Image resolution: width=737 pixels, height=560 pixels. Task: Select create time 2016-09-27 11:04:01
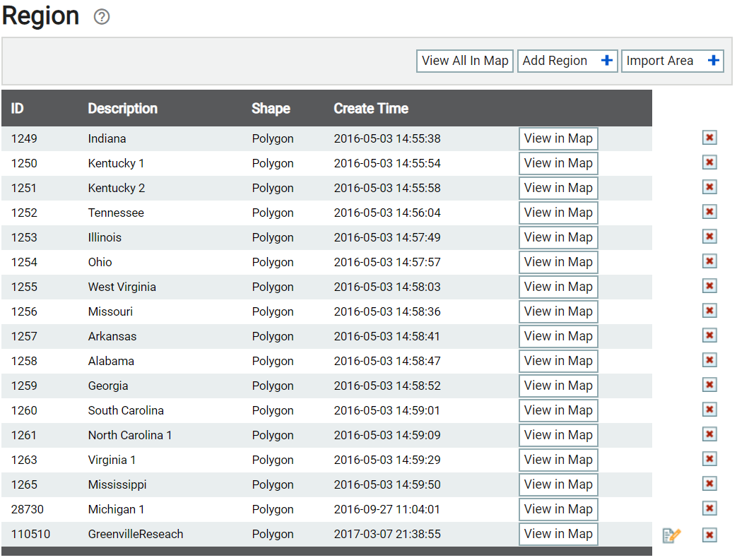point(387,509)
